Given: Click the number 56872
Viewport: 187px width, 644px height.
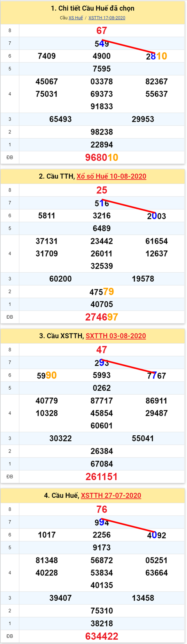Looking at the screenshot, I should tap(102, 560).
